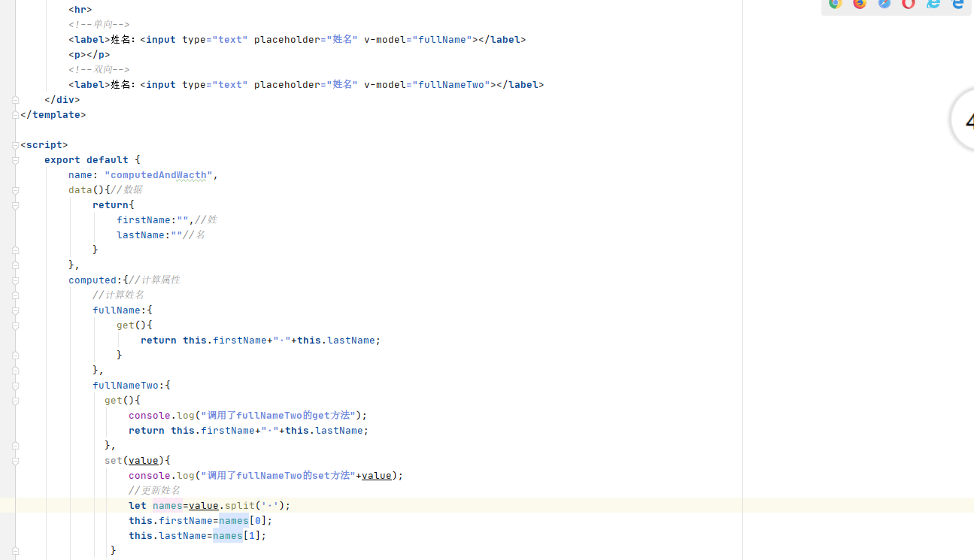The image size is (974, 560).
Task: Click the <hr> tag text
Action: [x=80, y=9]
